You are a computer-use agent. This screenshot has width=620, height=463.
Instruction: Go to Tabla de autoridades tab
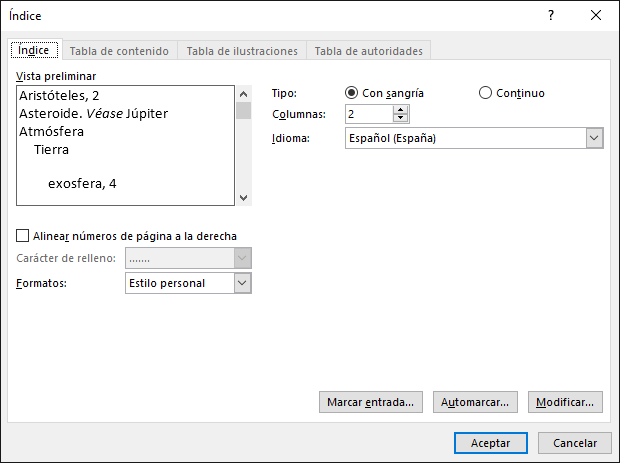point(369,51)
